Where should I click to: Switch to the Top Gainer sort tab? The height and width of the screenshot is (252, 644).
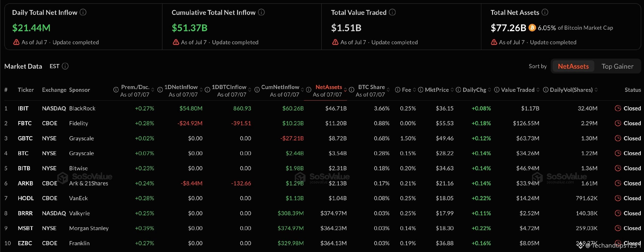[x=617, y=66]
